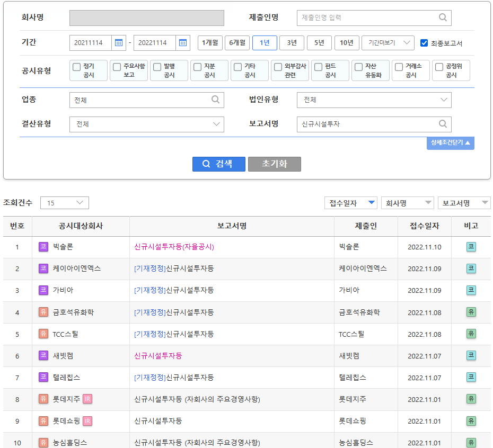Check the 발행공시 disclosure type
Image resolution: width=493 pixels, height=448 pixels.
pos(157,67)
